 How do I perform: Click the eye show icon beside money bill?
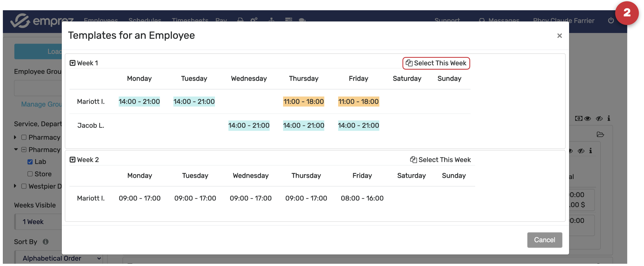pyautogui.click(x=588, y=119)
